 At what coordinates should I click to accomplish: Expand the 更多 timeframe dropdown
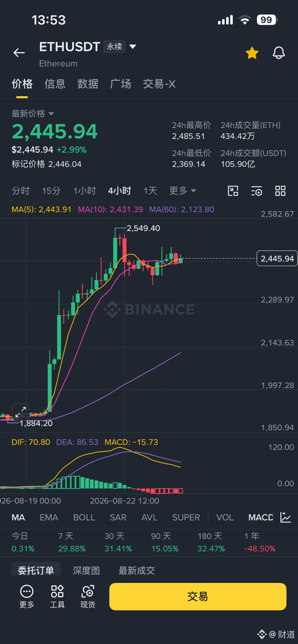183,190
